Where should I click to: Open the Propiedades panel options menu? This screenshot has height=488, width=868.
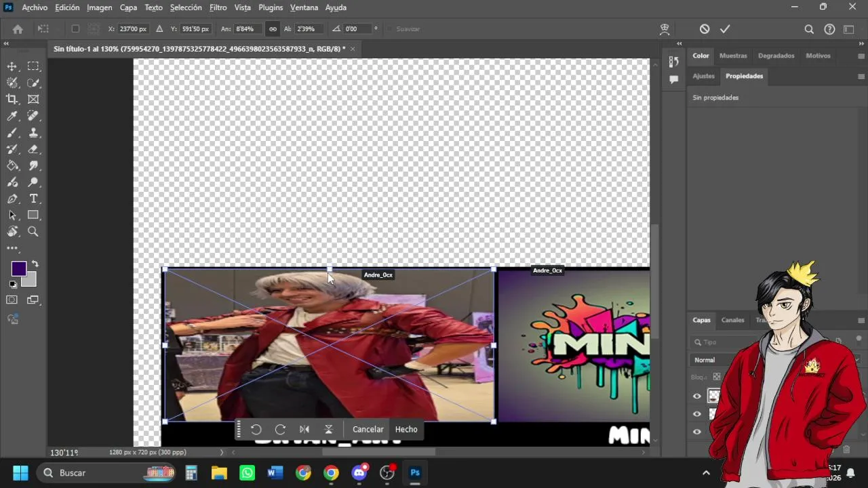click(x=861, y=77)
